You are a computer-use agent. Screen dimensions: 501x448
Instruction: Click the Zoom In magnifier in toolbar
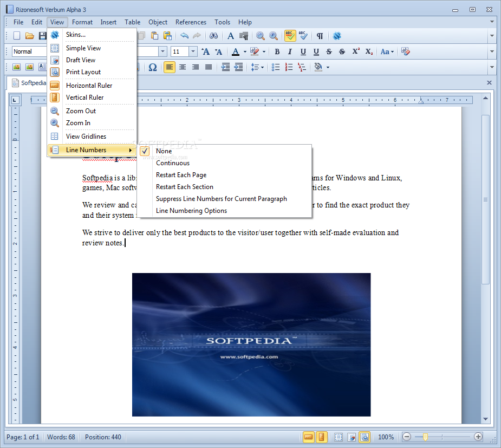click(273, 36)
